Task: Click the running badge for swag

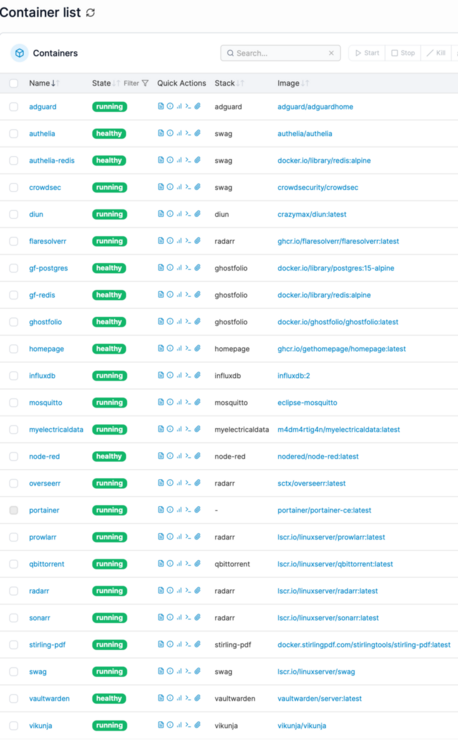Action: point(109,672)
